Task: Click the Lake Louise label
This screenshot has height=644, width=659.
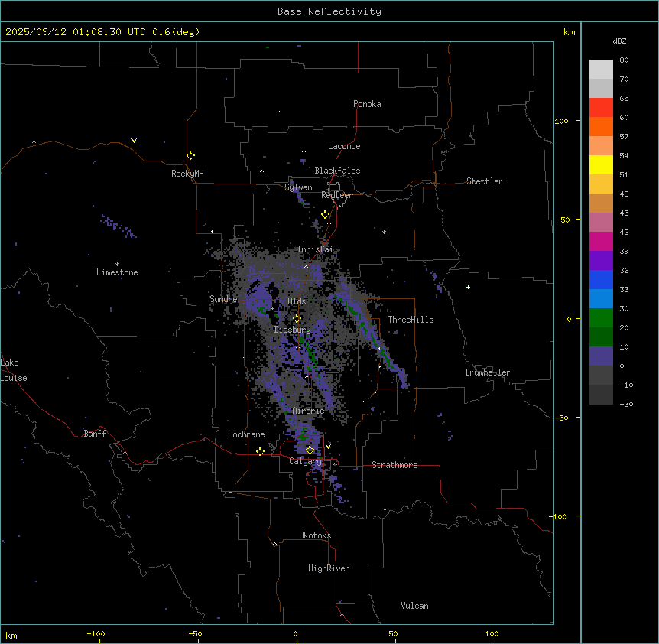Action: [x=14, y=370]
